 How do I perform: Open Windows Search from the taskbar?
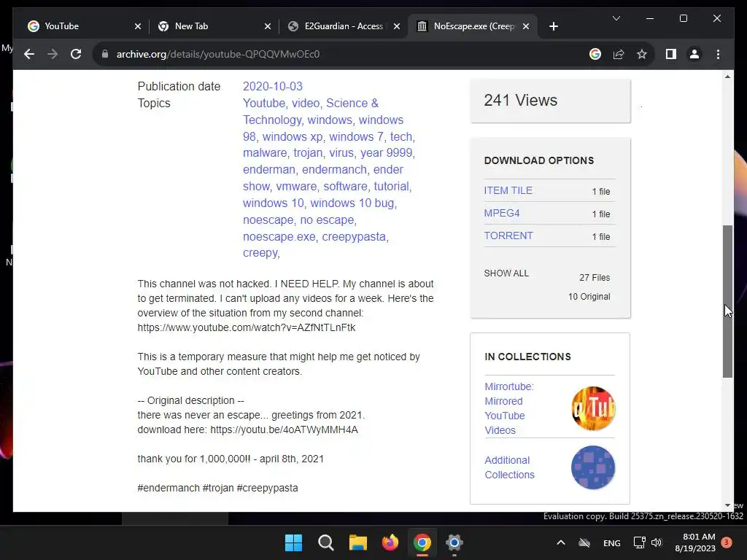[326, 542]
